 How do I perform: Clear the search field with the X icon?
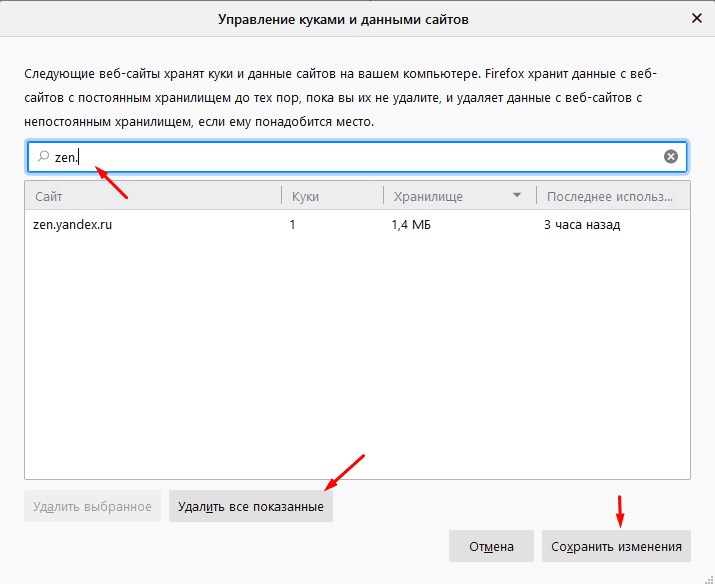[670, 157]
